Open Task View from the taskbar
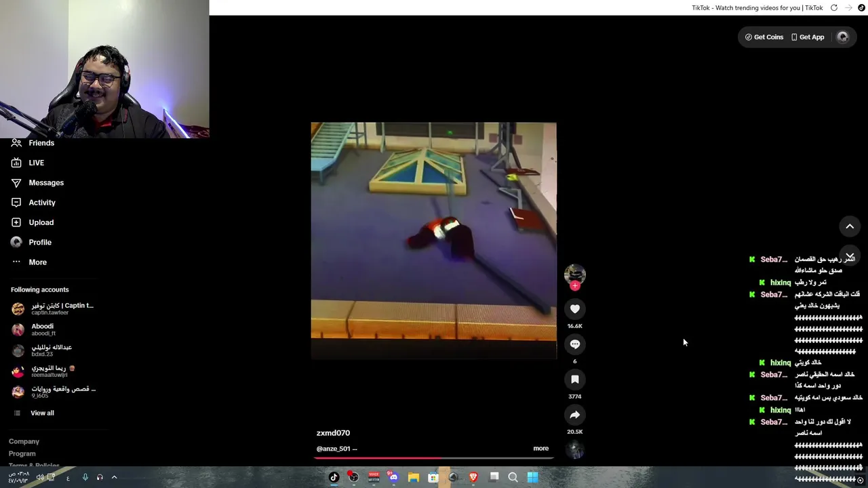The image size is (868, 488). 494,477
